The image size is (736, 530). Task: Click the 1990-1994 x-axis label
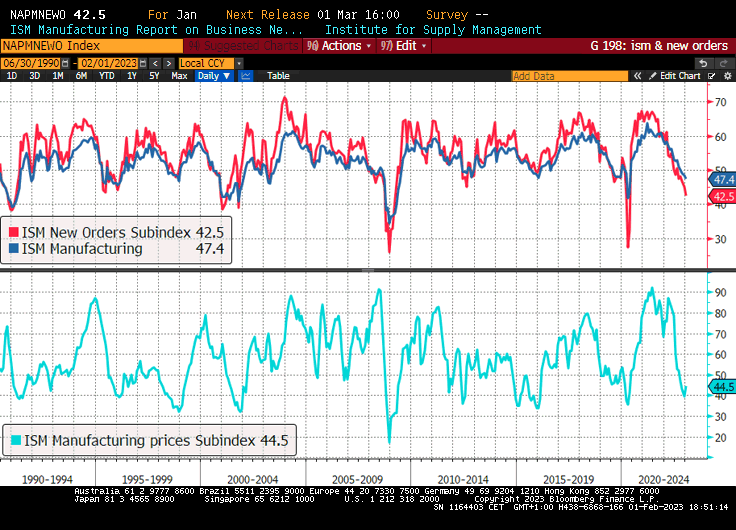tap(47, 480)
